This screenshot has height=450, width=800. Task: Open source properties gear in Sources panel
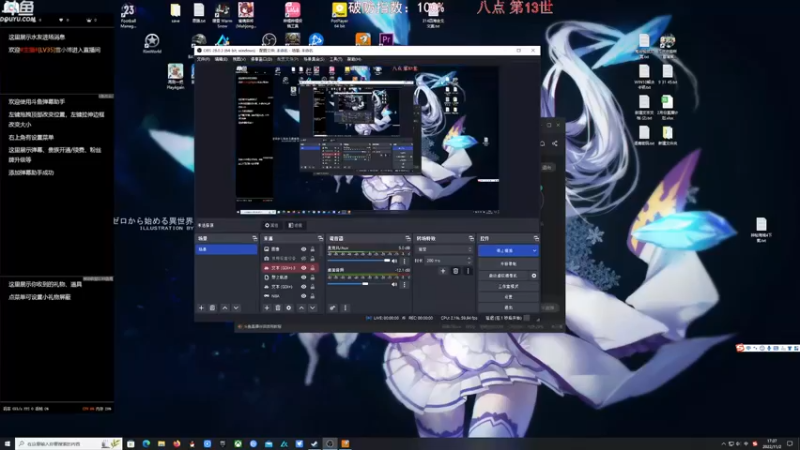pos(289,308)
